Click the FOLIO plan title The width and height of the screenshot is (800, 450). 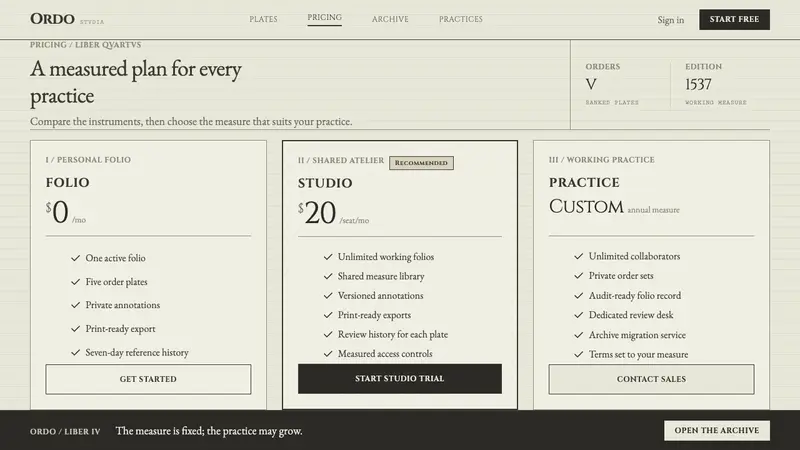tap(67, 183)
